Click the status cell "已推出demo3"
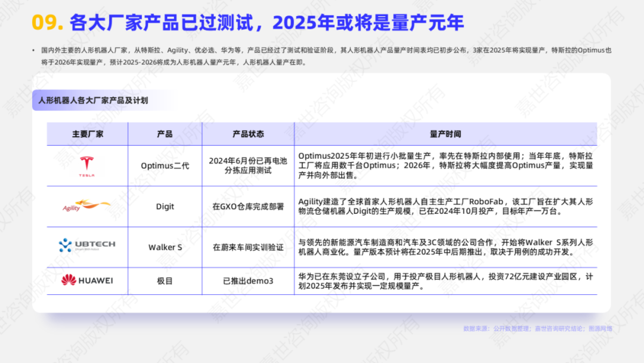644x363 pixels. pyautogui.click(x=248, y=281)
